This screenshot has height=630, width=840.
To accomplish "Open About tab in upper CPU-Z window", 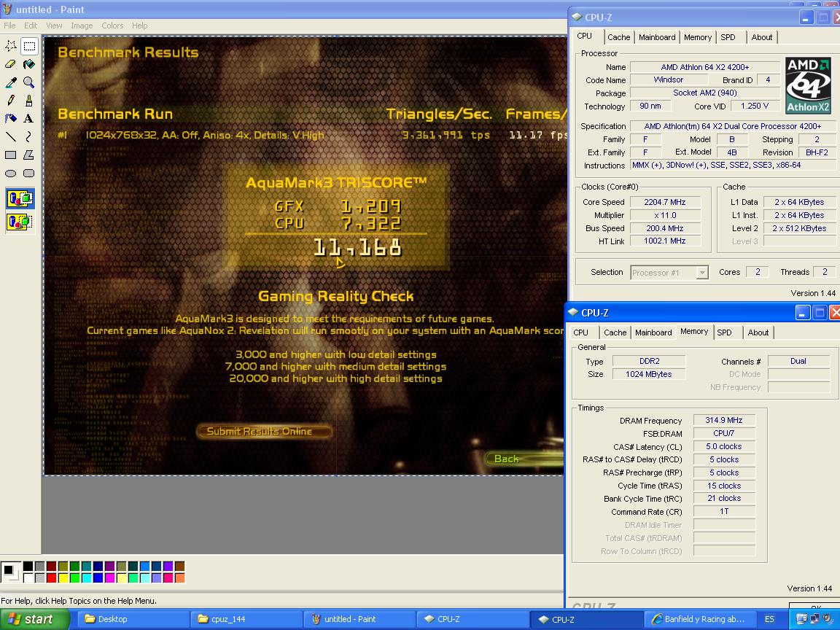I will [762, 37].
